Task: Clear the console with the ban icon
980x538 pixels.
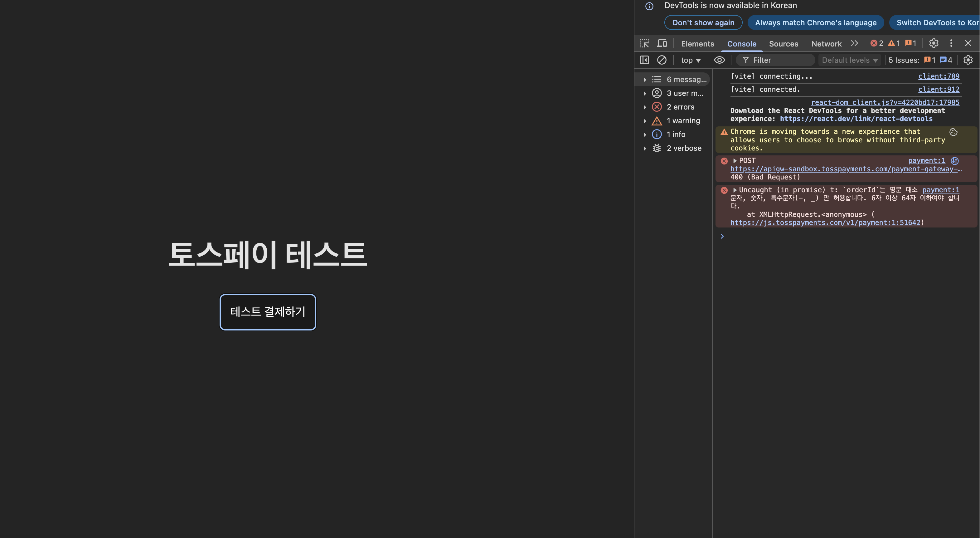Action: tap(662, 60)
